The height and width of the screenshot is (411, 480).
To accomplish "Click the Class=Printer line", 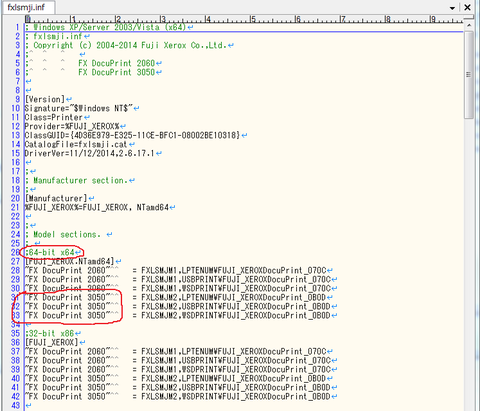I will coord(54,117).
